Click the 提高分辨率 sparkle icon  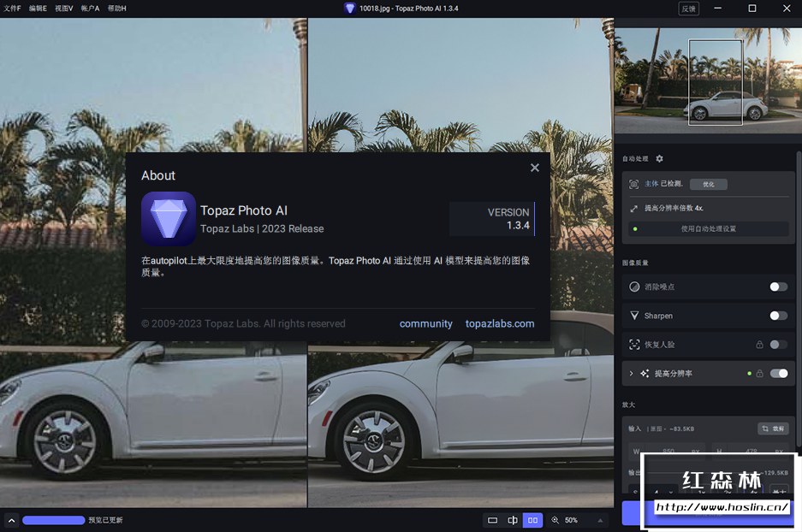pos(645,374)
